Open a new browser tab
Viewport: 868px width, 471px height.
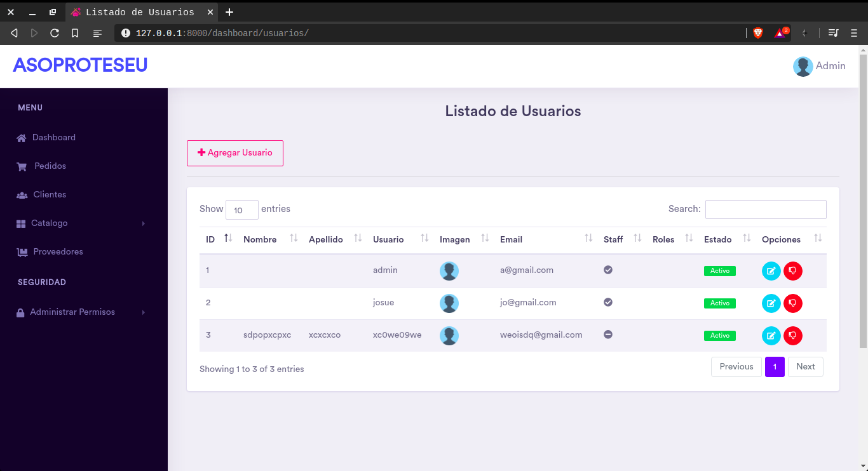pyautogui.click(x=229, y=12)
